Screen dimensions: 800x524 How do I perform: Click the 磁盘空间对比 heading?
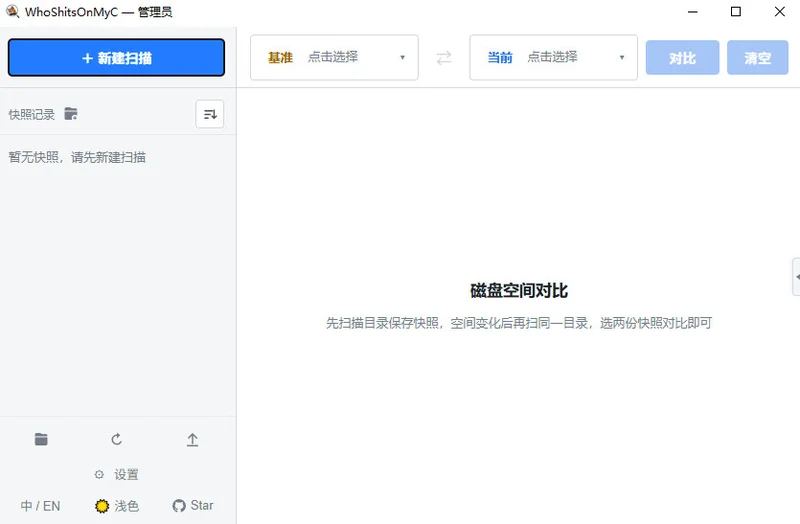click(x=519, y=290)
